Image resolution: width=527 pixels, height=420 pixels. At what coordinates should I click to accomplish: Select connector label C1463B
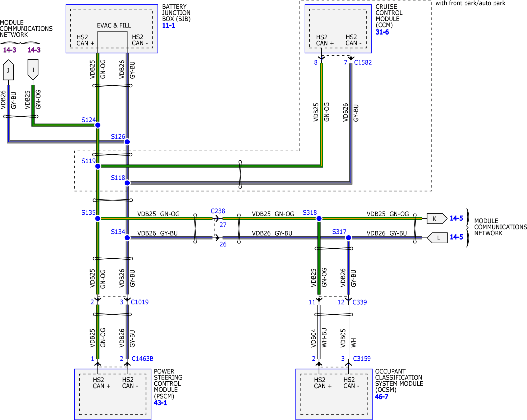pos(143,359)
